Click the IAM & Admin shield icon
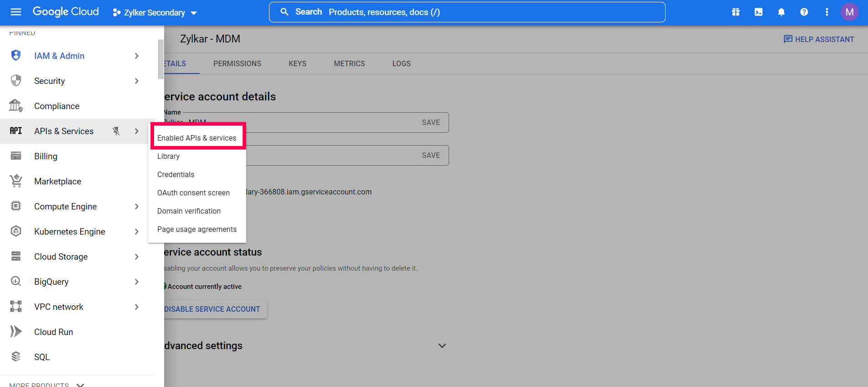868x387 pixels. pos(16,56)
